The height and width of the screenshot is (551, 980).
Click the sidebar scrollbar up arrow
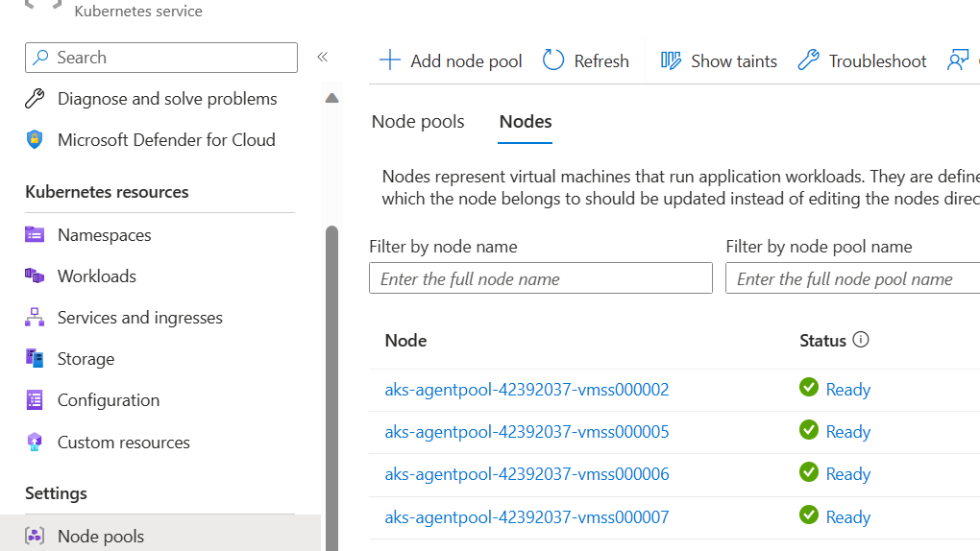[x=331, y=98]
